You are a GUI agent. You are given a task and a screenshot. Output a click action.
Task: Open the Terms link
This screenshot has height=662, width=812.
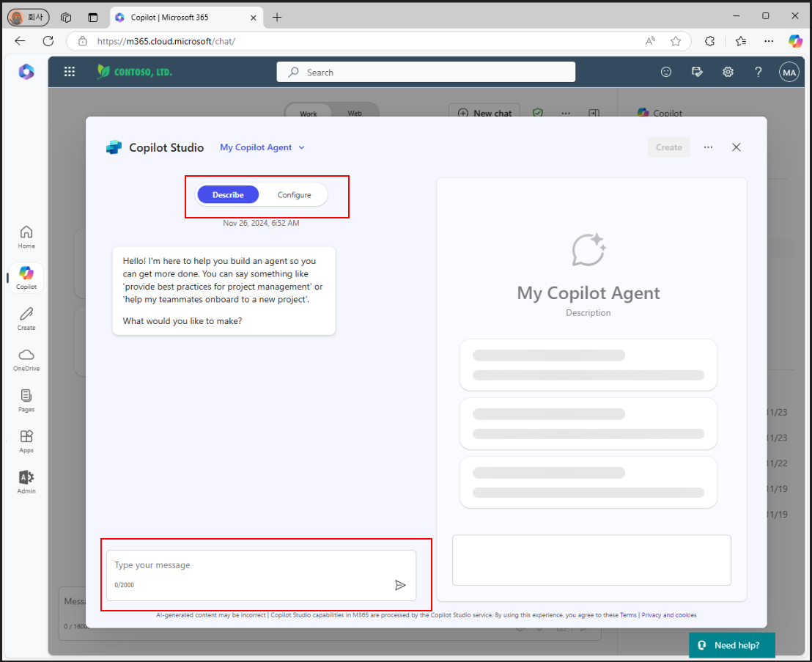tap(628, 615)
